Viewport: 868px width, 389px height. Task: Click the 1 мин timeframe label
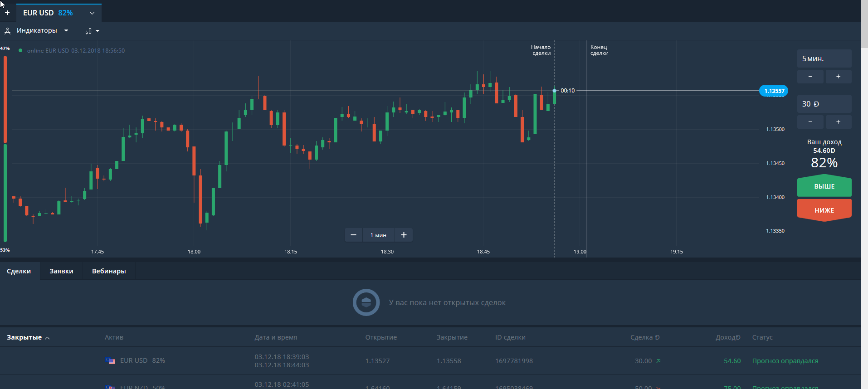click(378, 235)
